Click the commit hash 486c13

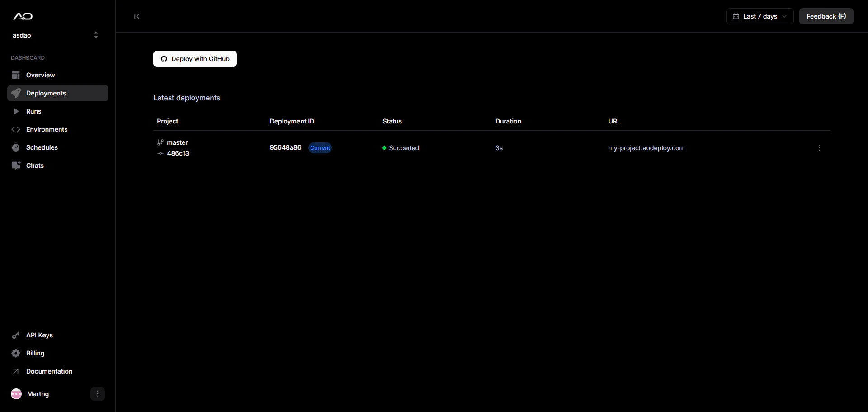point(178,153)
